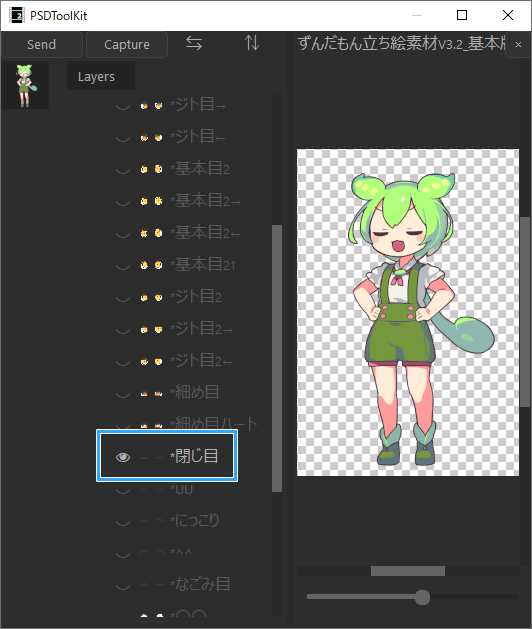Screen dimensions: 532x629
Task: Maximize the PSDToolKit window
Action: (462, 16)
